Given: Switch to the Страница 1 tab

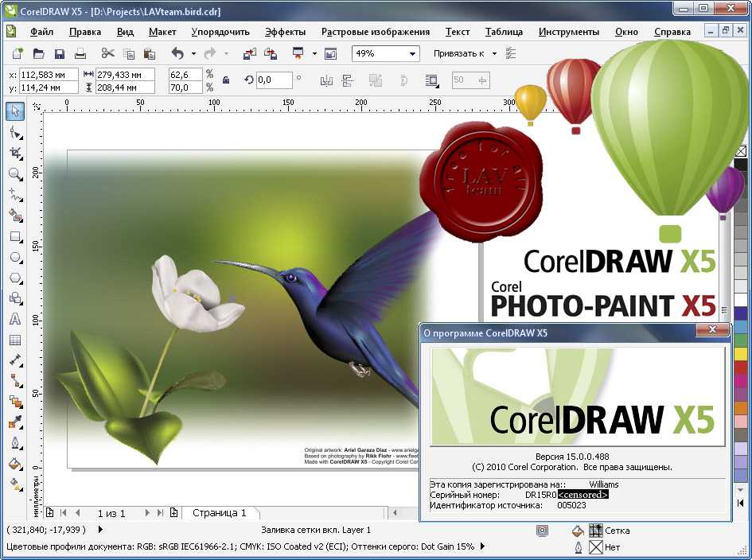Looking at the screenshot, I should tap(219, 512).
